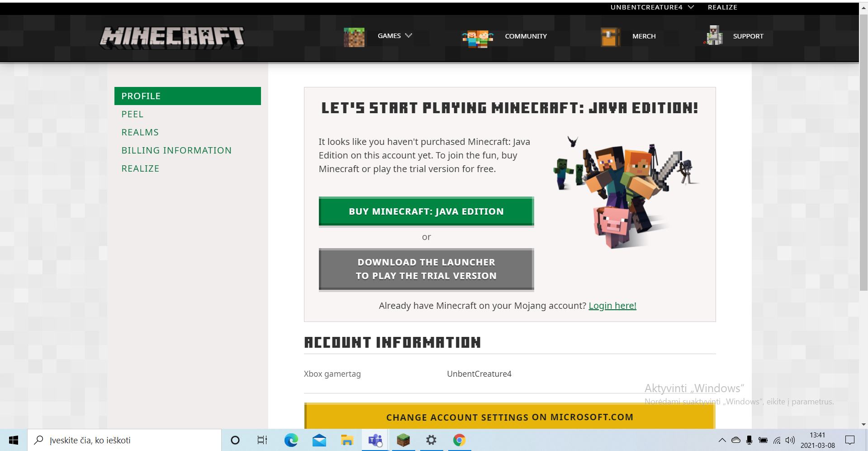Click Buy Minecraft: Java Edition button

tap(427, 211)
